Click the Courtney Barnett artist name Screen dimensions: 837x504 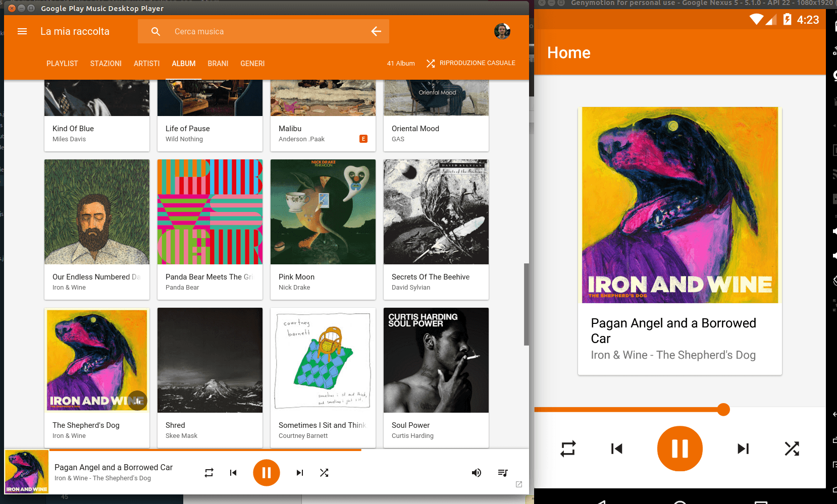click(303, 436)
